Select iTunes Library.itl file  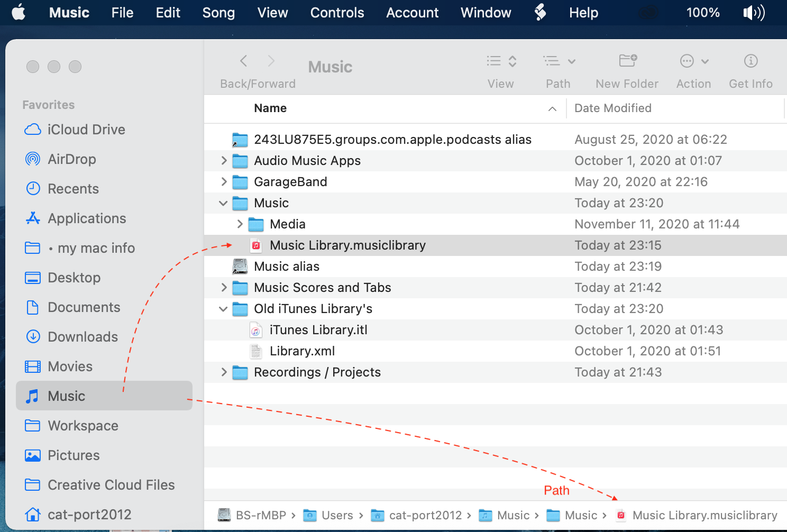tap(496, 330)
